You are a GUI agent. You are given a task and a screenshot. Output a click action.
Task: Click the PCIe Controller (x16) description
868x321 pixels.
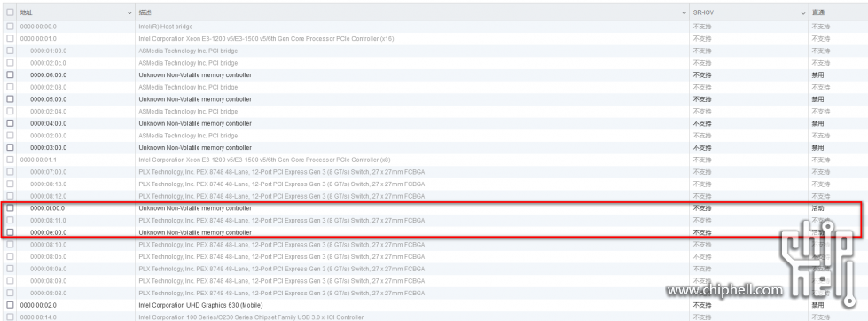(x=266, y=39)
